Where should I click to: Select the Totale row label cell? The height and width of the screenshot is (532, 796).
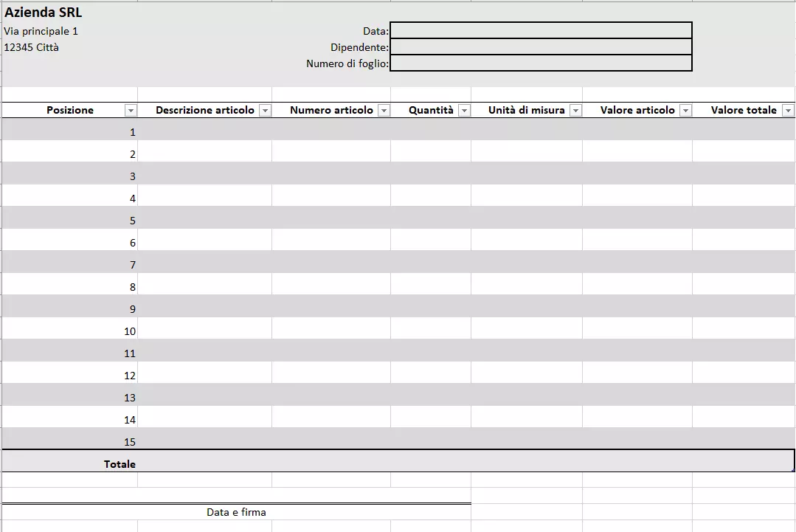122,463
